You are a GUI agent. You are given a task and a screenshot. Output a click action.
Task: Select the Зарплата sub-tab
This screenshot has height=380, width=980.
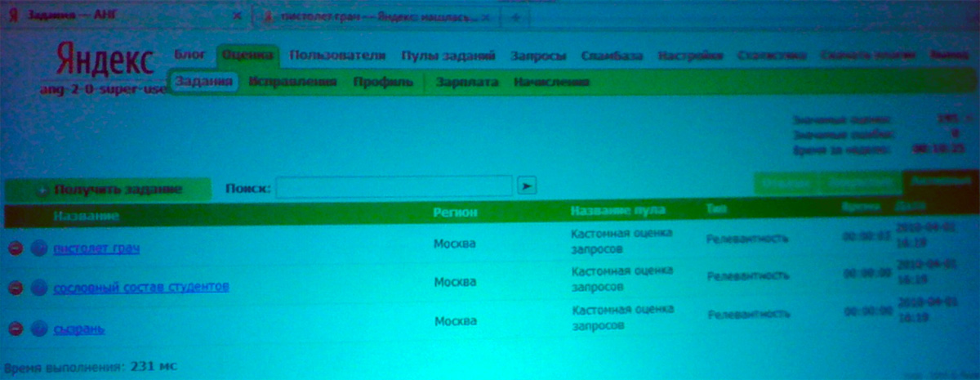coord(467,83)
